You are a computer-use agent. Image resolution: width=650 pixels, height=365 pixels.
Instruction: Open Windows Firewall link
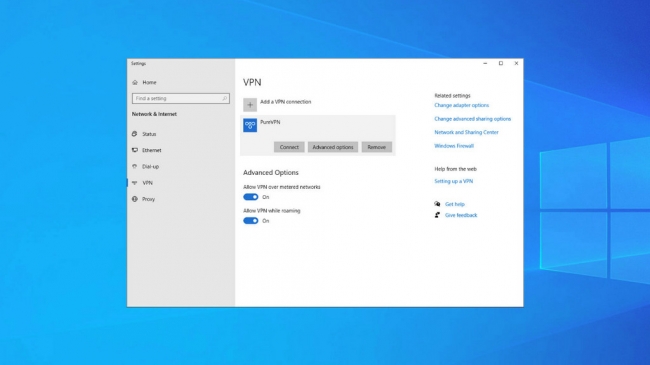click(454, 146)
